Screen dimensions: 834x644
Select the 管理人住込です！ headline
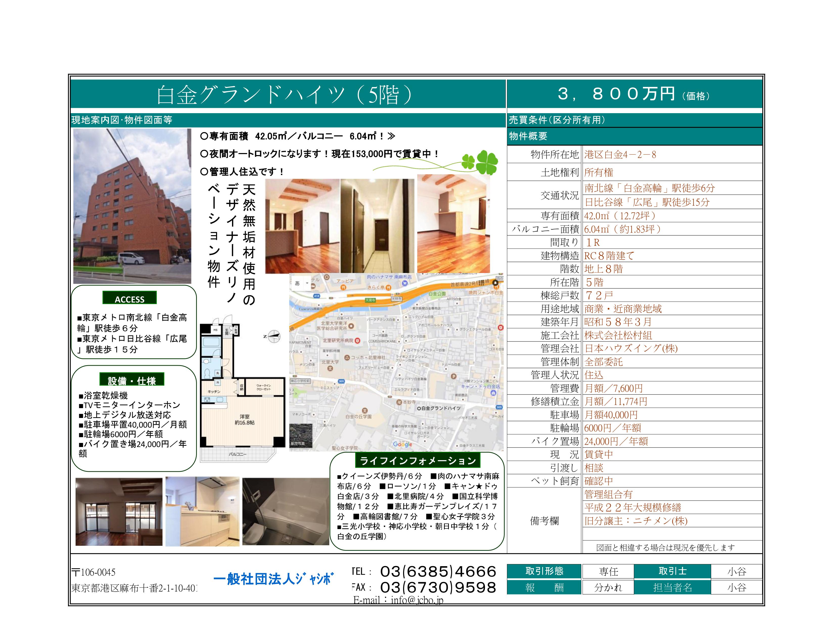click(x=242, y=172)
